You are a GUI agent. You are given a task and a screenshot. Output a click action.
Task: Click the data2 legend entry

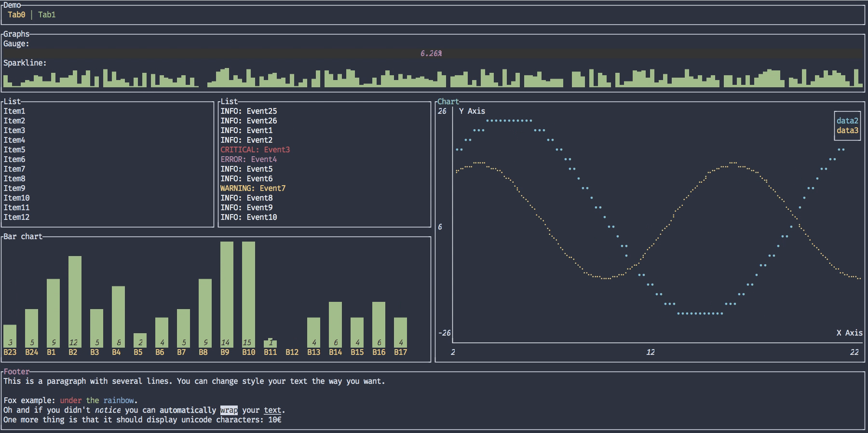(847, 121)
